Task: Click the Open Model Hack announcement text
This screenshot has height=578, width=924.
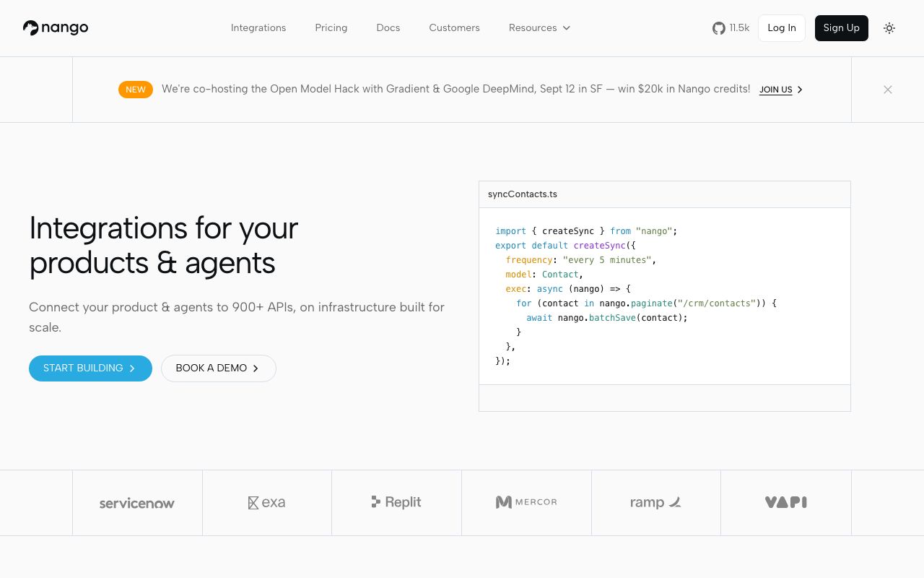Action: [456, 89]
